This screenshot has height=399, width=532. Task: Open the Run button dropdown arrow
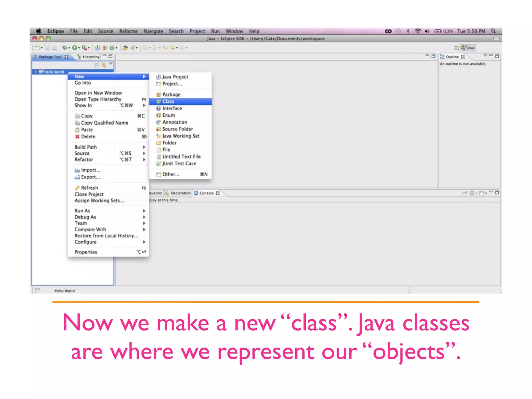pos(79,48)
